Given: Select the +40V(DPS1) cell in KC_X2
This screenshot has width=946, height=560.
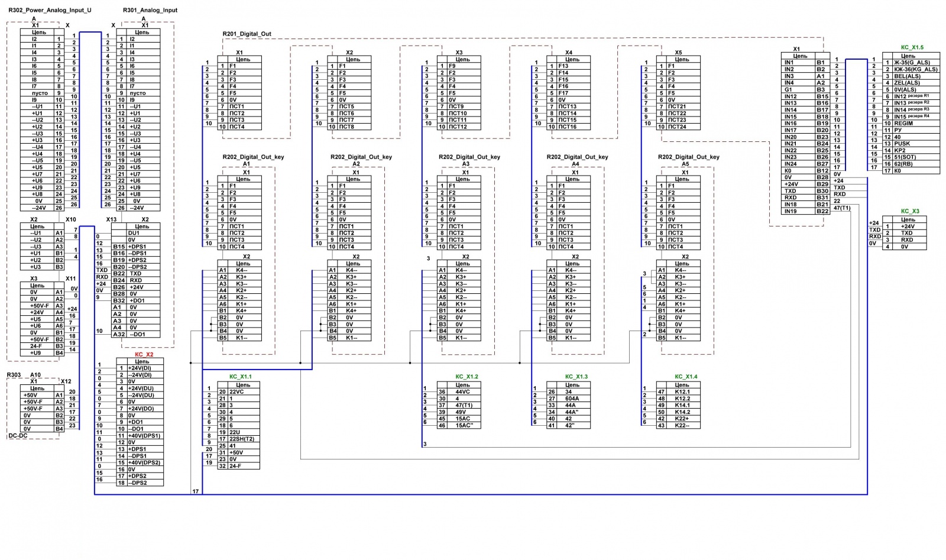Looking at the screenshot, I should coord(145,436).
